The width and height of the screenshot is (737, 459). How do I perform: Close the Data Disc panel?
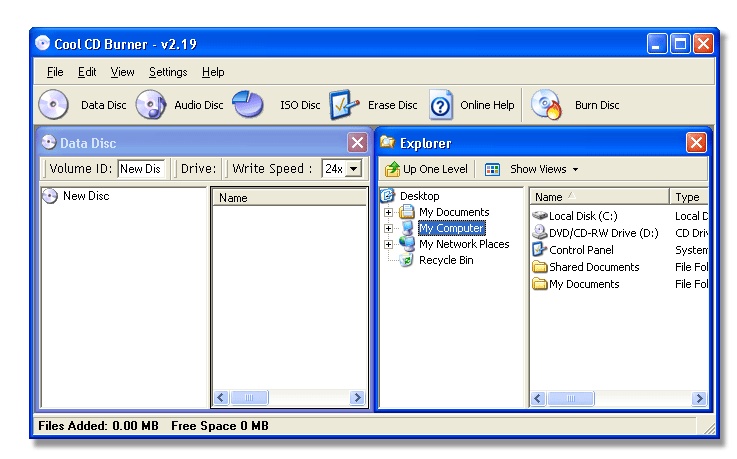pyautogui.click(x=357, y=142)
